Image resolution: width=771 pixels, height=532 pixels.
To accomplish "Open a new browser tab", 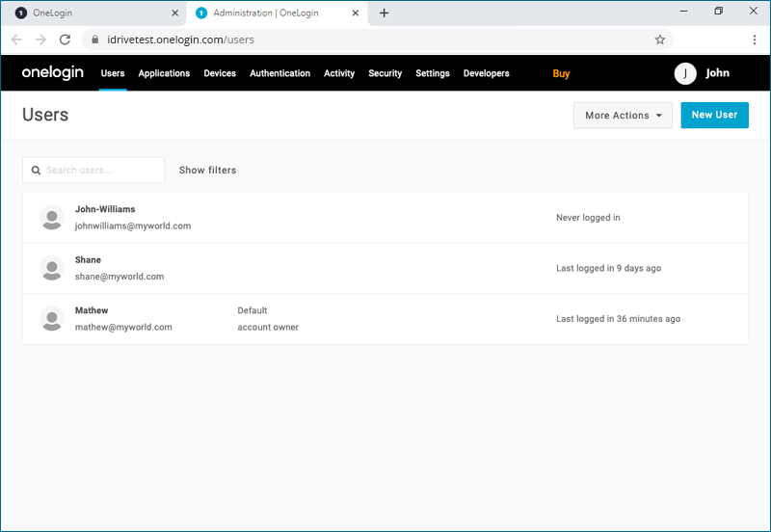I will [x=385, y=13].
